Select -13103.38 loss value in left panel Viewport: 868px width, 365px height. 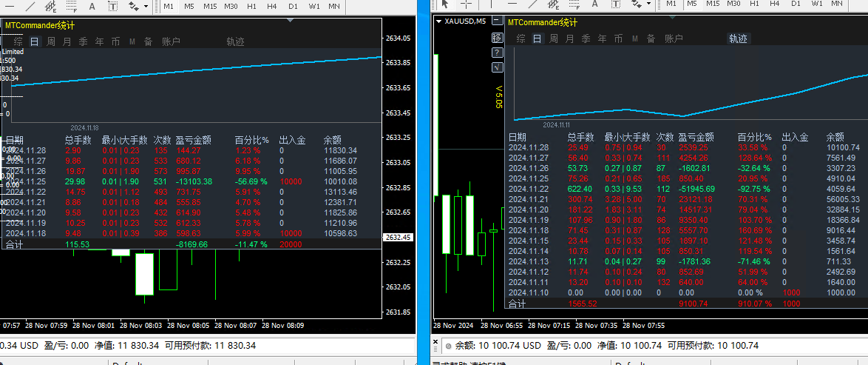pyautogui.click(x=194, y=181)
